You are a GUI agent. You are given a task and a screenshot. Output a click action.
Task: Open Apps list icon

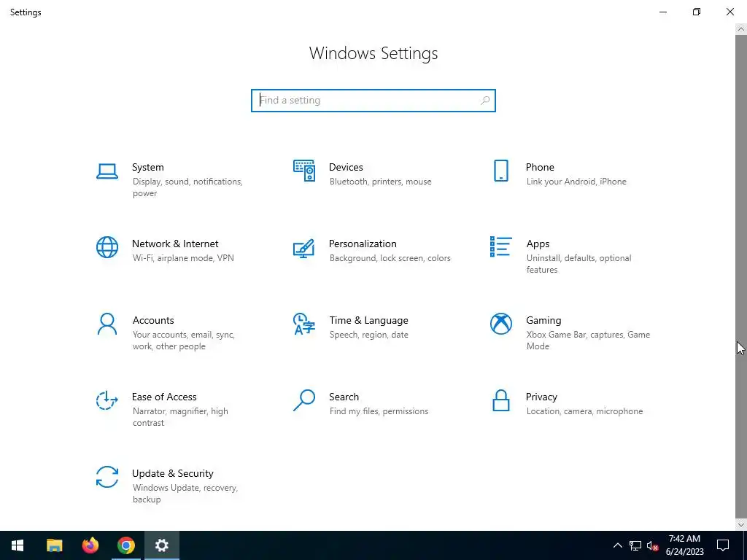tap(500, 246)
